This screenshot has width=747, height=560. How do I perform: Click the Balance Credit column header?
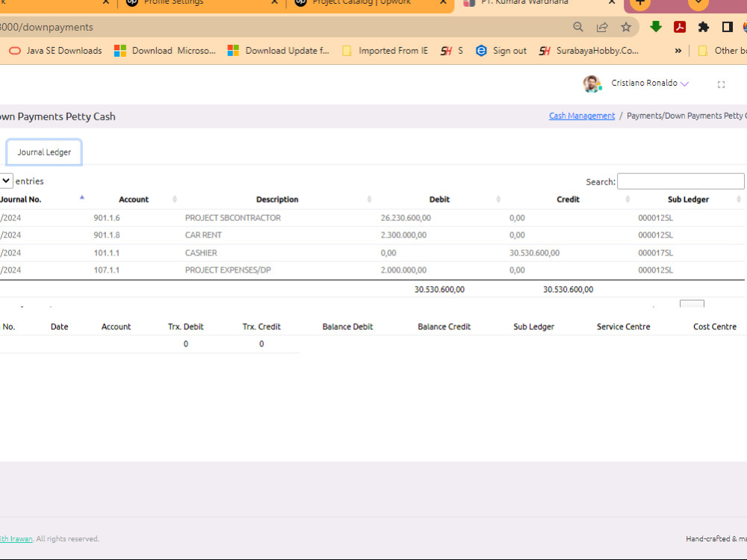coord(444,327)
